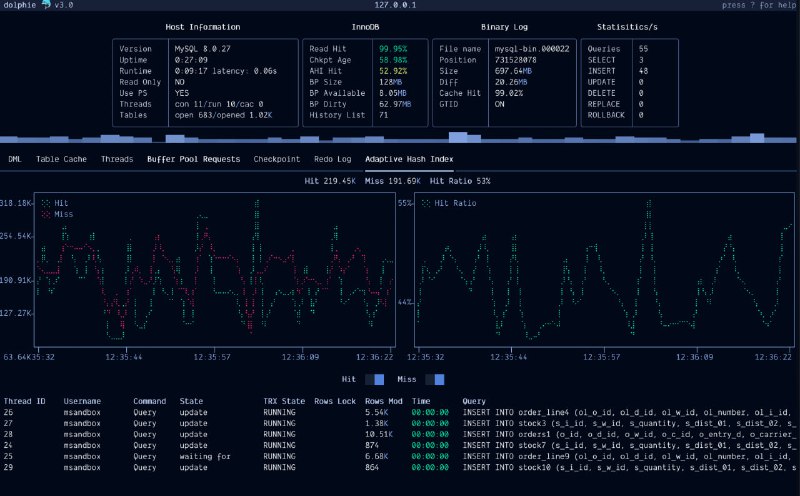Click the Hit/Miss line chart area
The width and height of the screenshot is (800, 496).
(215, 270)
